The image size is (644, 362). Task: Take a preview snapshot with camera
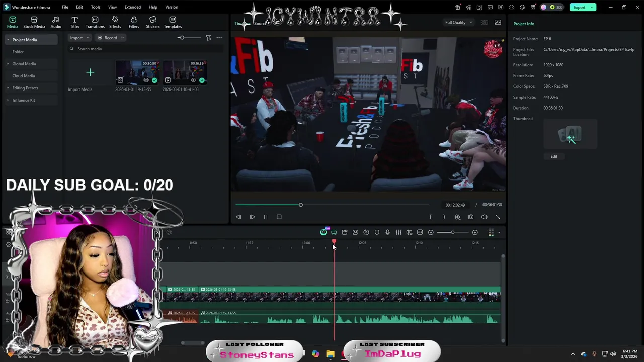point(470,217)
